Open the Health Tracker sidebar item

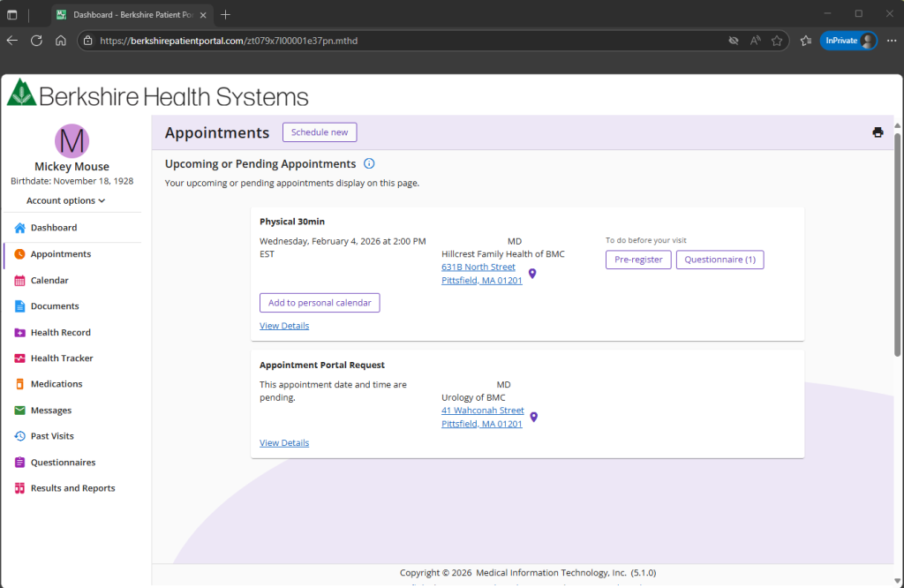coord(61,358)
